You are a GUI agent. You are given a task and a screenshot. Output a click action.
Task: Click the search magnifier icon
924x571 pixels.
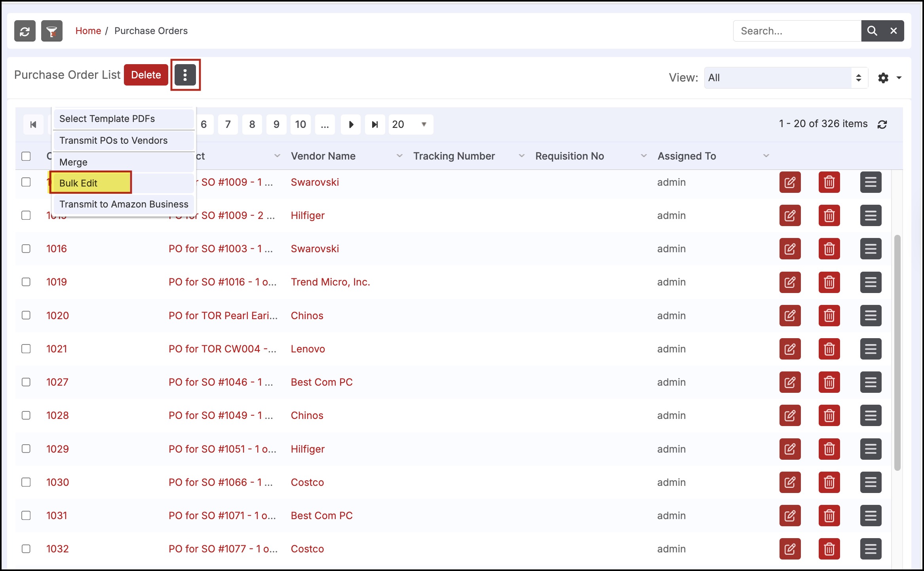click(872, 31)
